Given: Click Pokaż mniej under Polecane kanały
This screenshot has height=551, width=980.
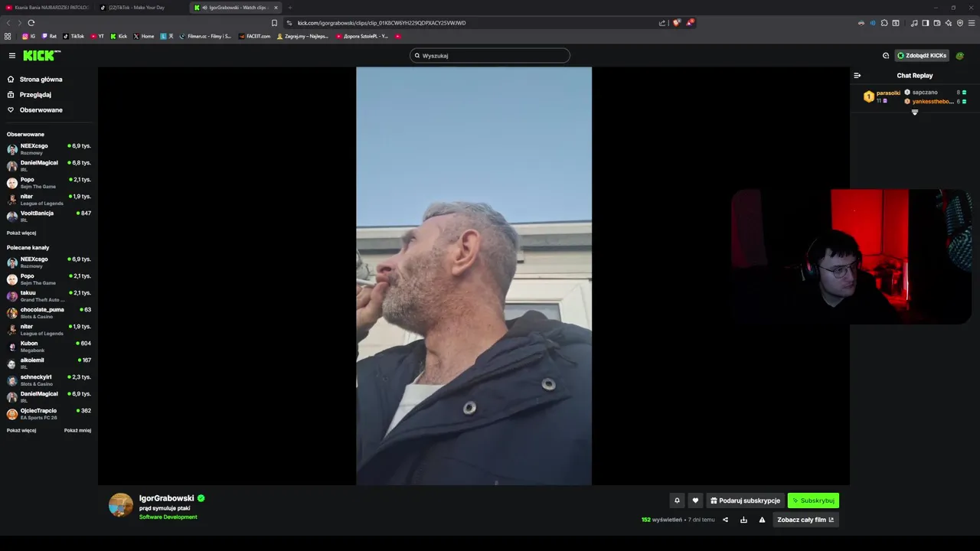Looking at the screenshot, I should pos(77,430).
